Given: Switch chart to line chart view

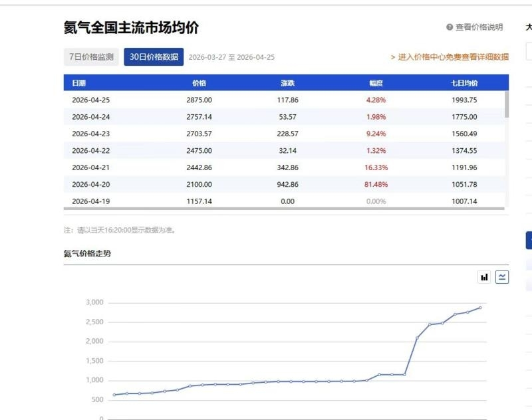Looking at the screenshot, I should [x=502, y=277].
